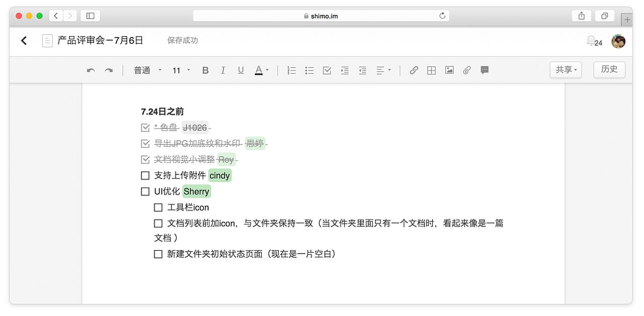Screen dimensions: 644x316
Task: Click the undo arrow in toolbar
Action: coord(91,71)
